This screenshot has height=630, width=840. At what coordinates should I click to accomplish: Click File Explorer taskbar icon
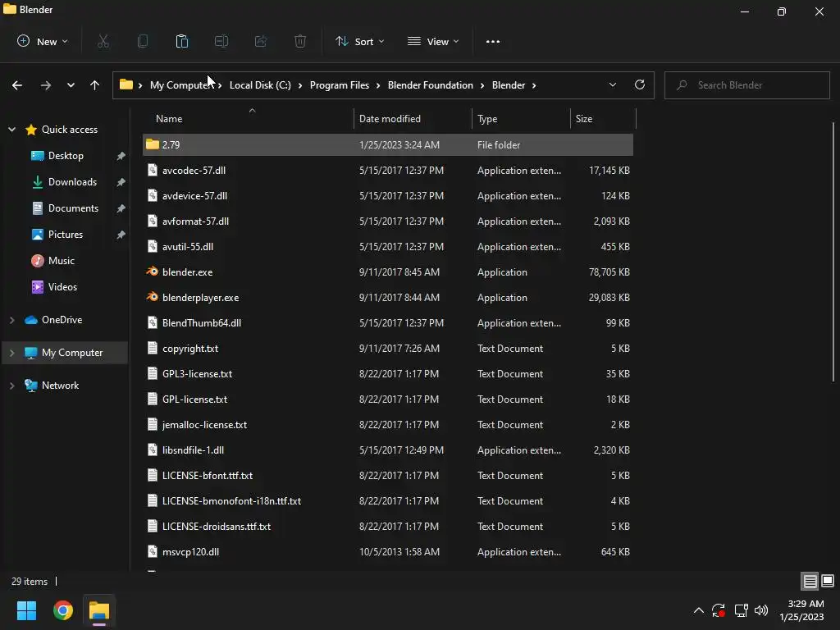(x=99, y=610)
